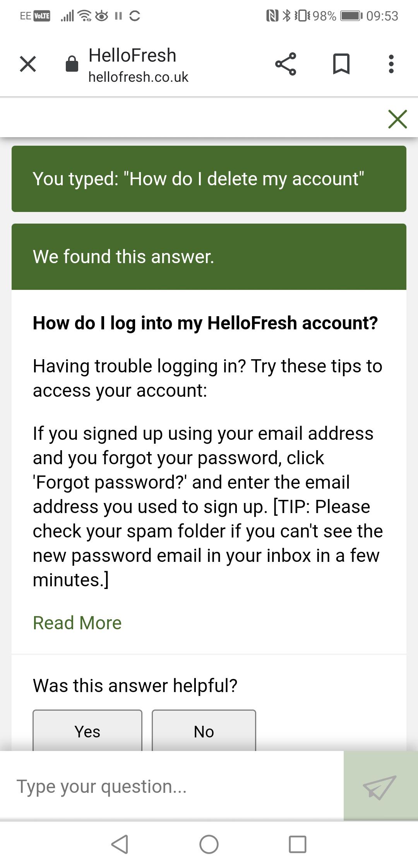Focus the Type your question field
This screenshot has height=868, width=418.
170,787
